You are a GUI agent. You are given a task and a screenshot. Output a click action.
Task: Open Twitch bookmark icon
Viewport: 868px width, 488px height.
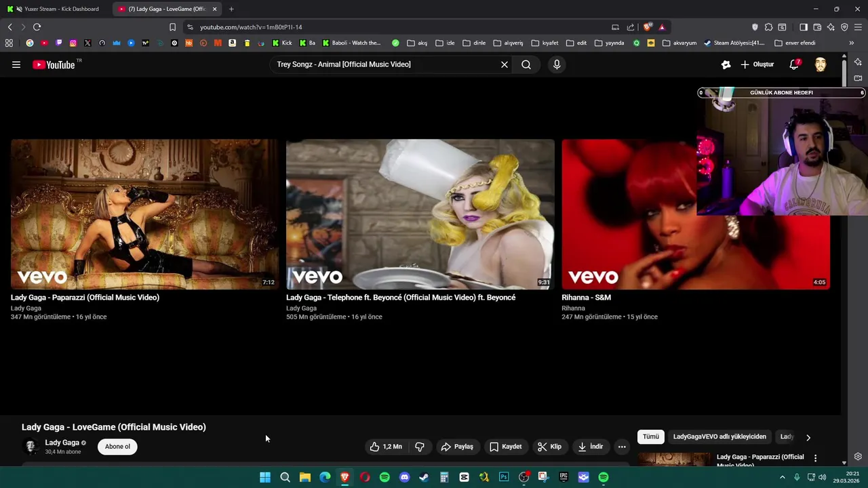point(59,43)
